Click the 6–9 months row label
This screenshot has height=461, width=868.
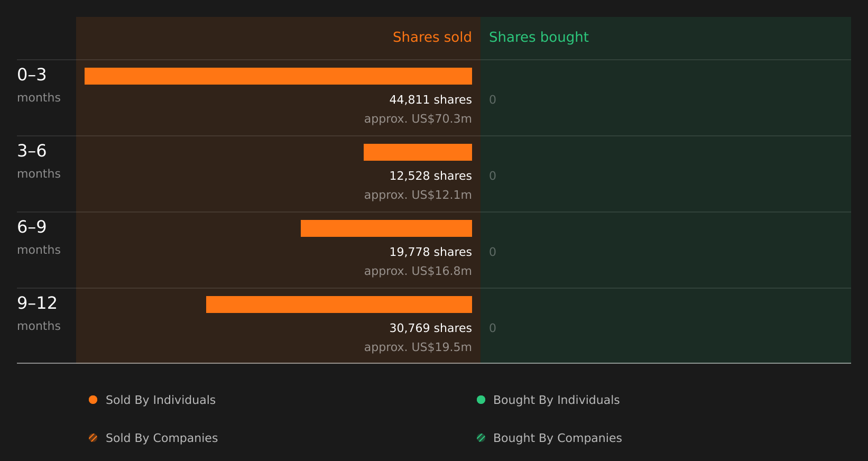39,237
